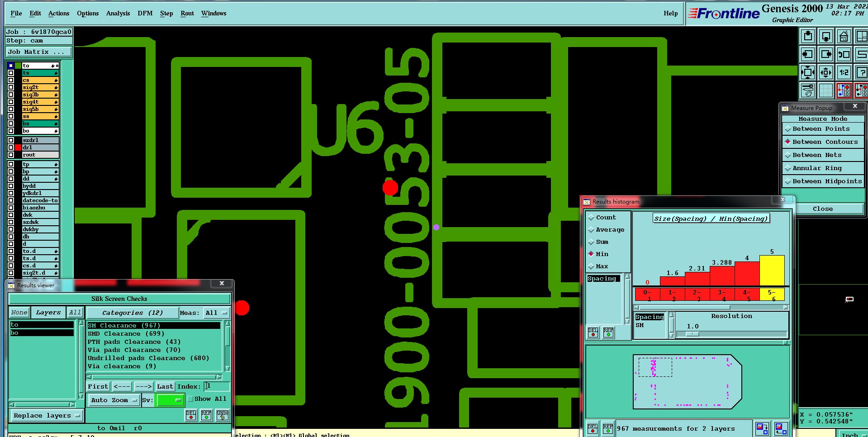Image resolution: width=868 pixels, height=437 pixels.
Task: Select Between Nets measure mode
Action: point(823,155)
